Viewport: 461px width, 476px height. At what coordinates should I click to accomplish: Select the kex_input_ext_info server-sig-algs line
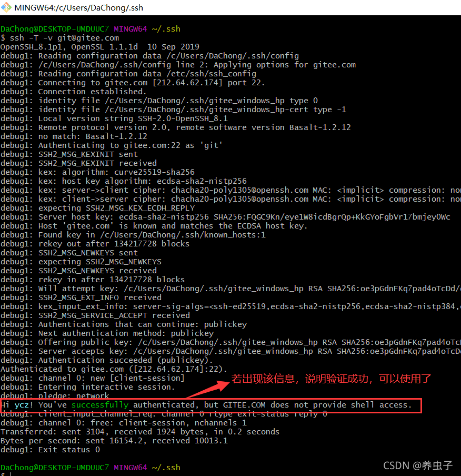[230, 306]
